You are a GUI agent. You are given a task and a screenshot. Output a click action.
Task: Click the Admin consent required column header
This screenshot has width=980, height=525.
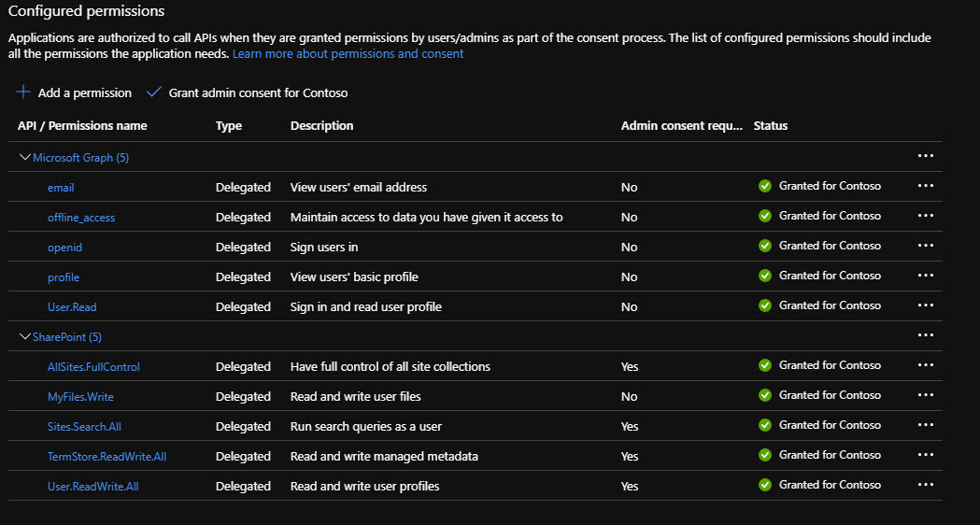[x=682, y=126]
